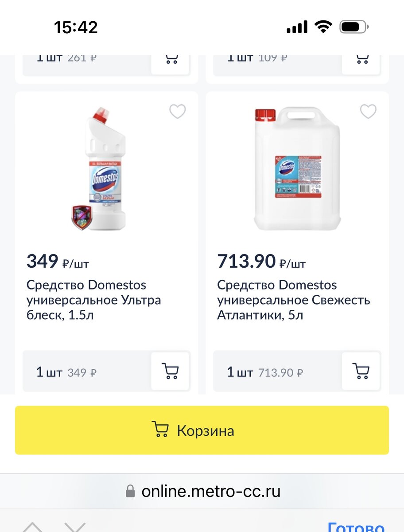Open Средство Domestos Ультра блеск title

[x=93, y=300]
